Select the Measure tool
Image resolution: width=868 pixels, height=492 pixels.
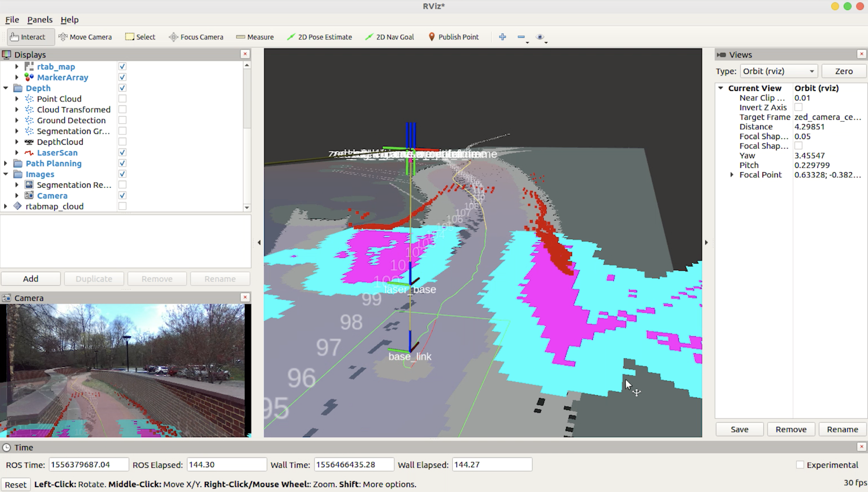pyautogui.click(x=255, y=37)
